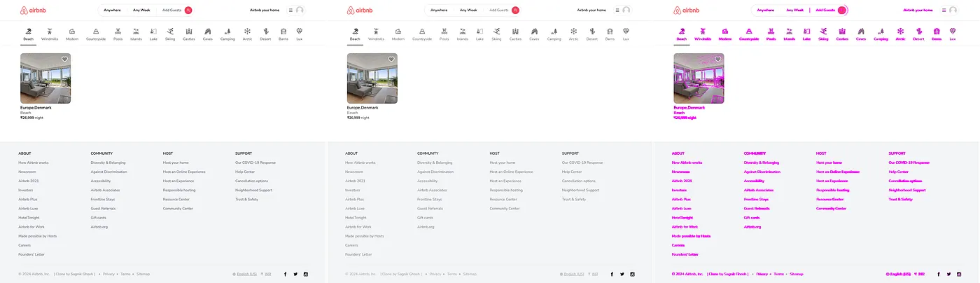Click Instagram icon in the middle page footer
The height and width of the screenshot is (283, 980).
[632, 274]
